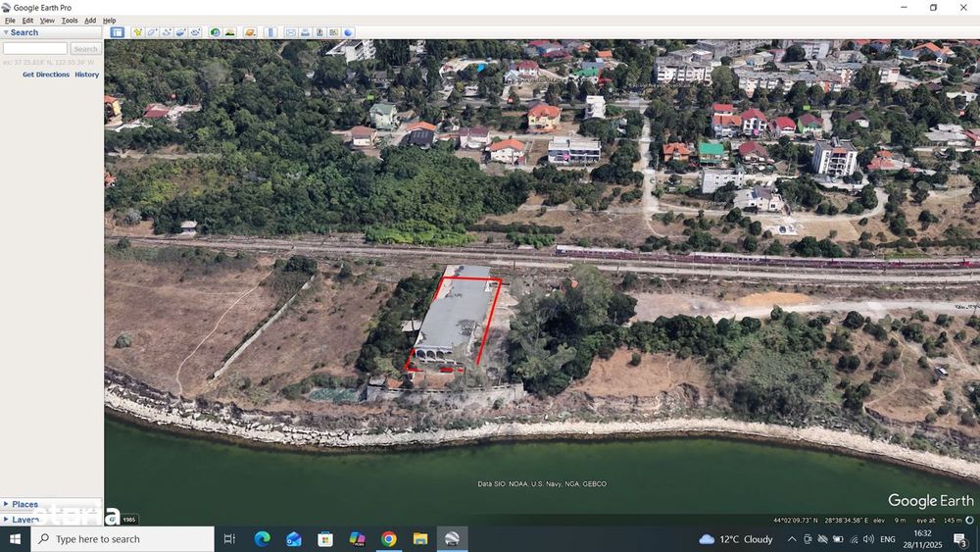Add a placemark with the pushpin tool
This screenshot has width=980, height=552.
[137, 32]
